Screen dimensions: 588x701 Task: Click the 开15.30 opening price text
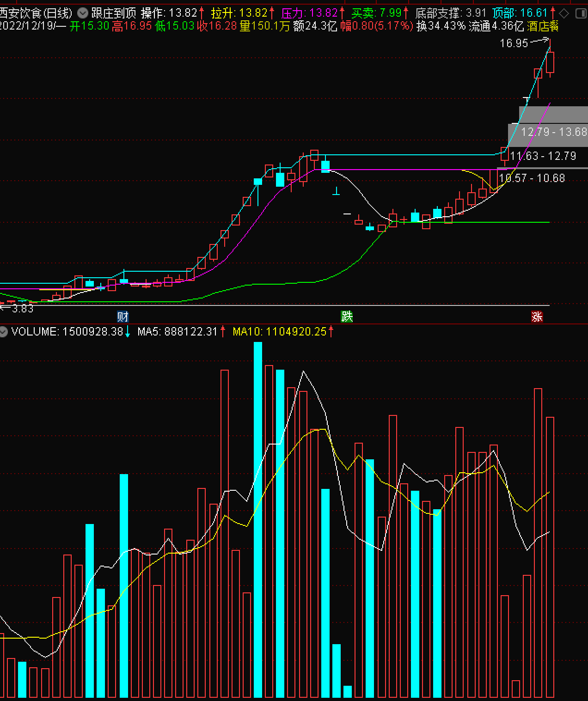click(x=90, y=26)
